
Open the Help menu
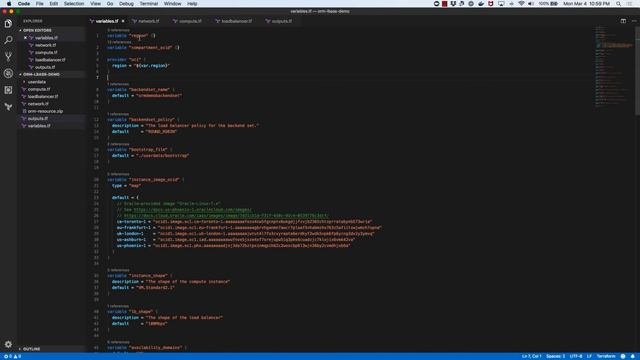tap(192, 4)
